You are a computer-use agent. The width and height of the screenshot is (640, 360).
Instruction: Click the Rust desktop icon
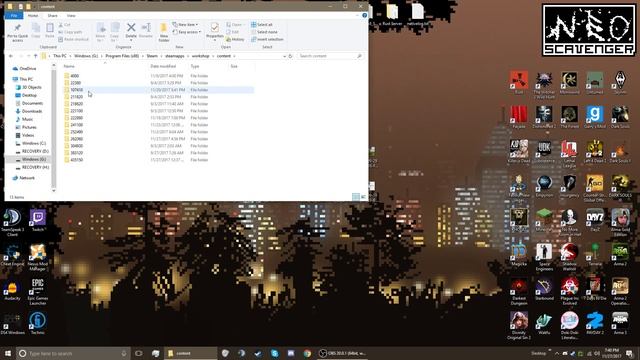pos(519,83)
